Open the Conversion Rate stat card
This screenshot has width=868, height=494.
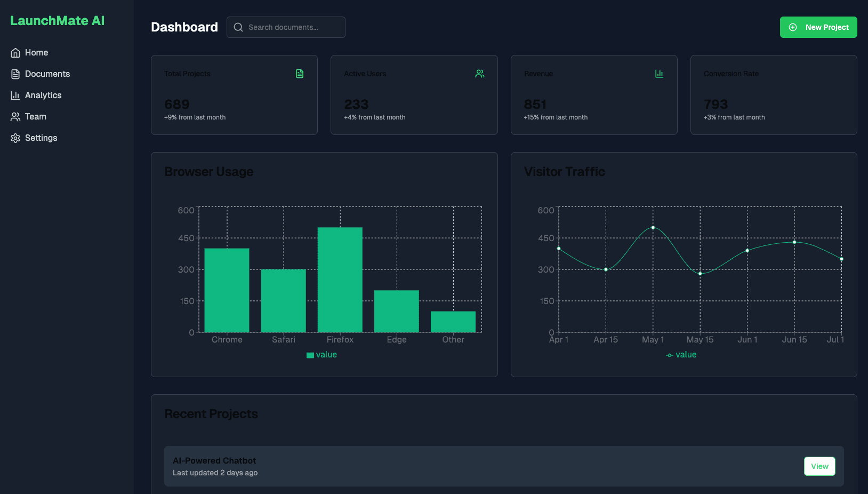click(773, 95)
